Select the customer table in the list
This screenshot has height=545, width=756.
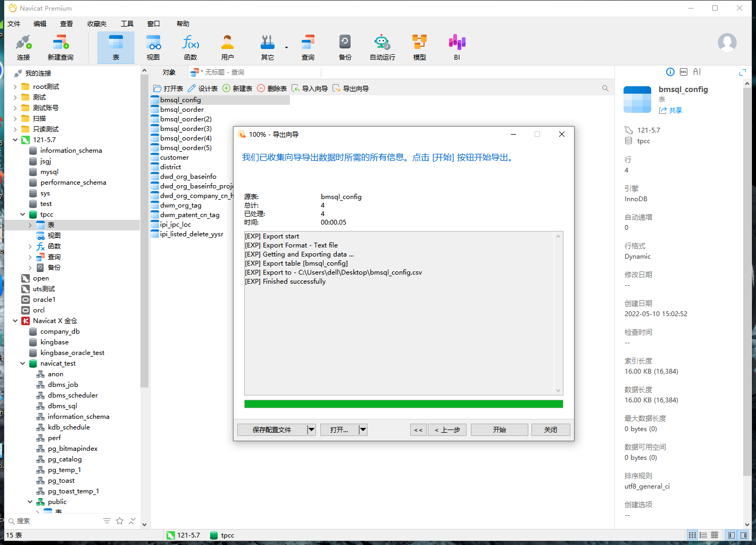click(175, 158)
